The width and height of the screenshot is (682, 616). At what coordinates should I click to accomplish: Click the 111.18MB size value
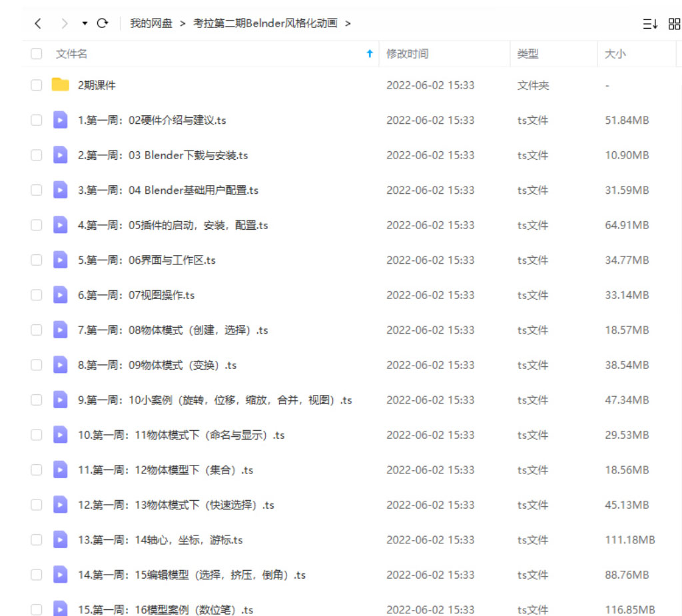(630, 540)
